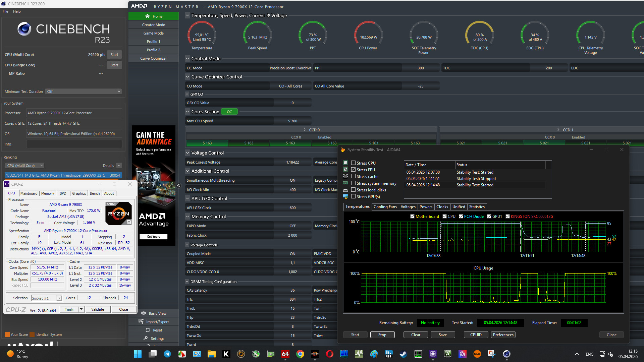Click the OC indicator in Cores Section
The width and height of the screenshot is (644, 362).
click(x=229, y=112)
